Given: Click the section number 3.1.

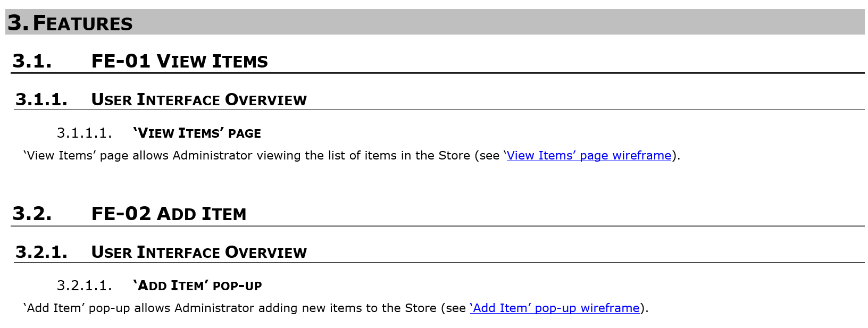Looking at the screenshot, I should click(32, 61).
